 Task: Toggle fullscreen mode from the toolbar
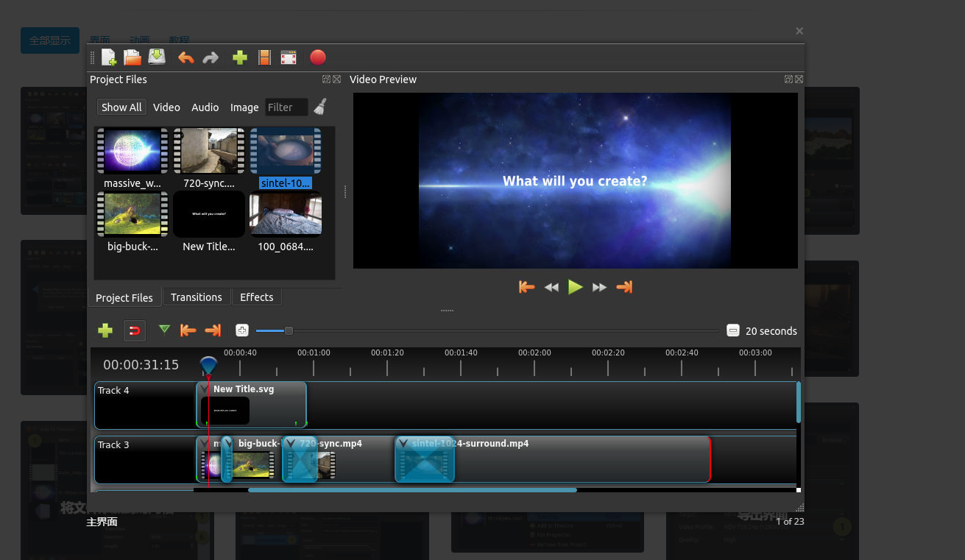289,57
